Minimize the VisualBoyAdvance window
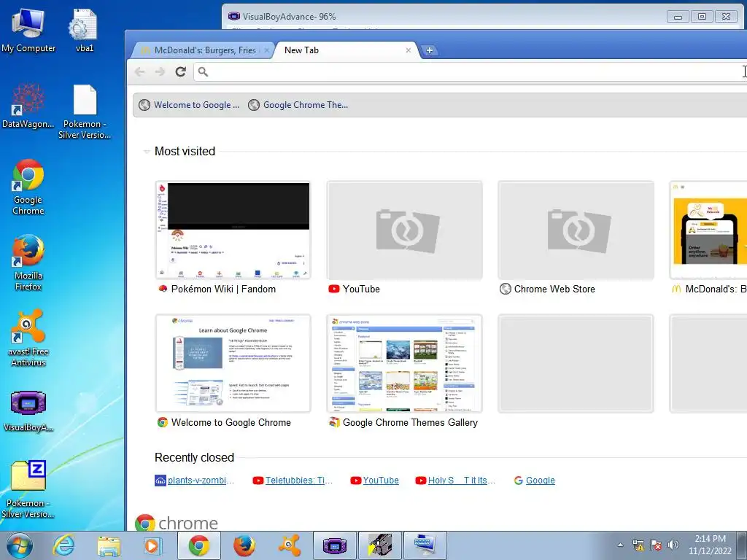The image size is (747, 560). (x=678, y=17)
